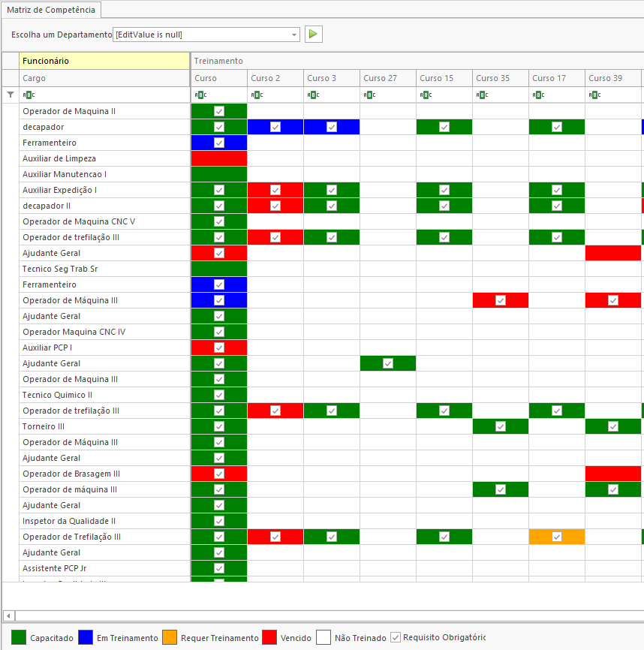The width and height of the screenshot is (644, 650).
Task: Click the Funcionário band header
Action: point(104,61)
